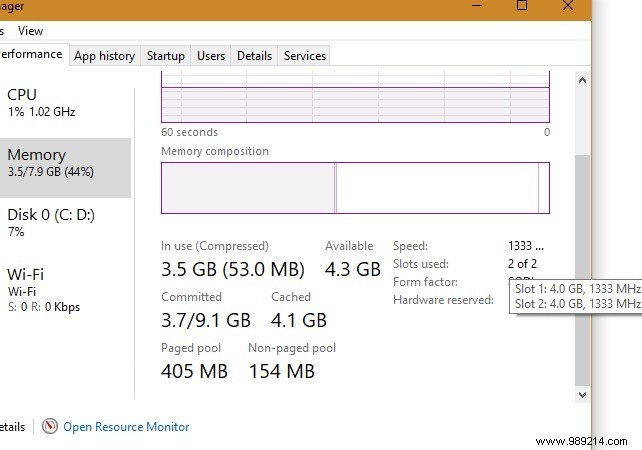Viewport: 642px width, 450px height.
Task: Click the 'Speed:' label
Action: [x=410, y=246]
